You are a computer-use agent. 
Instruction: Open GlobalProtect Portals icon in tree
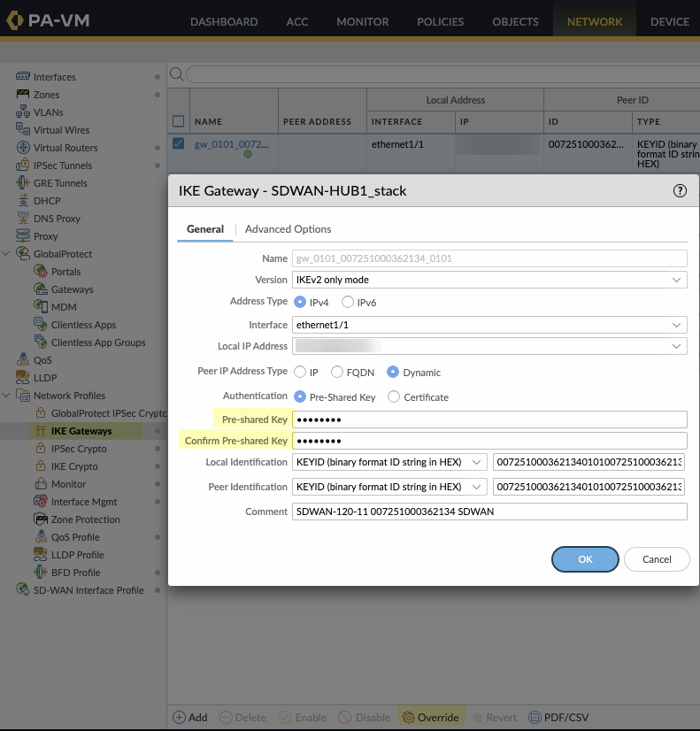pos(41,272)
